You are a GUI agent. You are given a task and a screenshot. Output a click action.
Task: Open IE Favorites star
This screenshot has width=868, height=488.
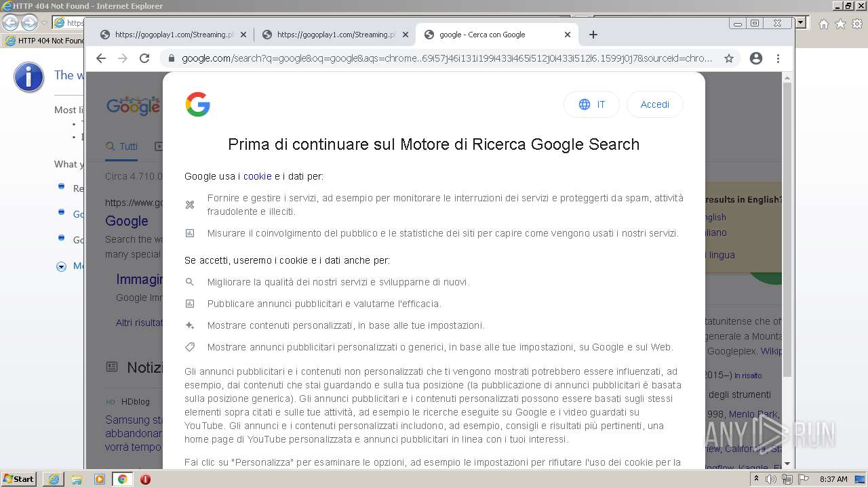pyautogui.click(x=840, y=24)
